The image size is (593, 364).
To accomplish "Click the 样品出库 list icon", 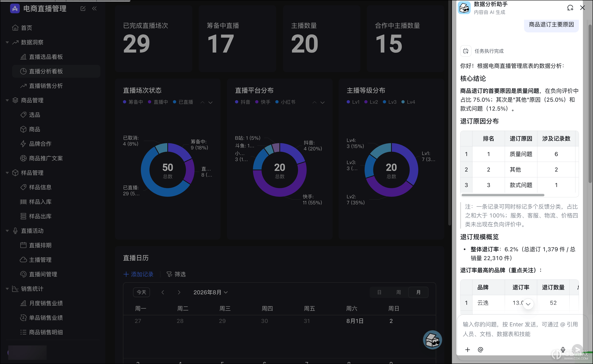I will pyautogui.click(x=23, y=216).
